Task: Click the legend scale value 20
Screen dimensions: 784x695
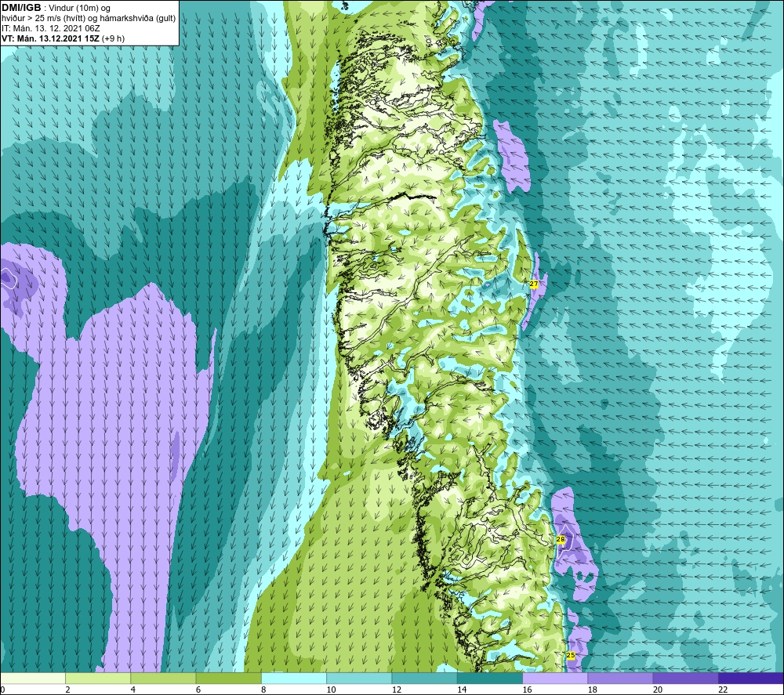Action: point(658,690)
